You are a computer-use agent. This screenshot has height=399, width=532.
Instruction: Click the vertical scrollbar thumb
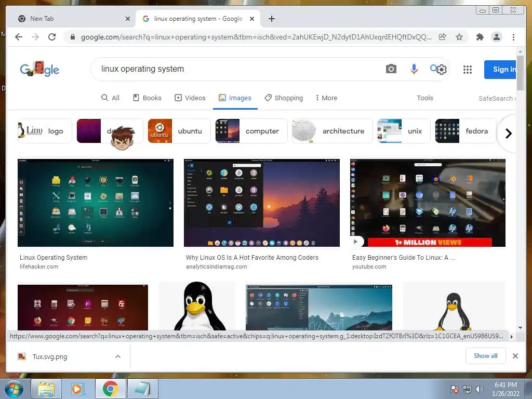coord(520,73)
